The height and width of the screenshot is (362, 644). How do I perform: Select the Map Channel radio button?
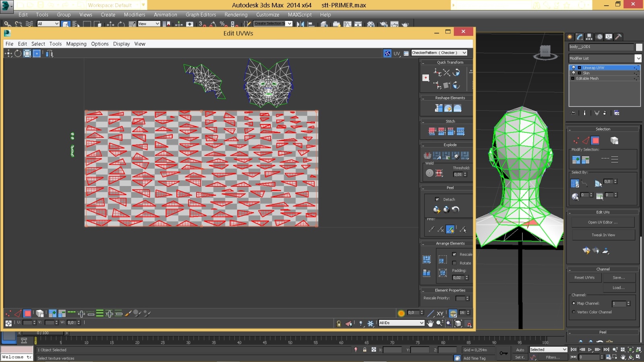tap(574, 303)
